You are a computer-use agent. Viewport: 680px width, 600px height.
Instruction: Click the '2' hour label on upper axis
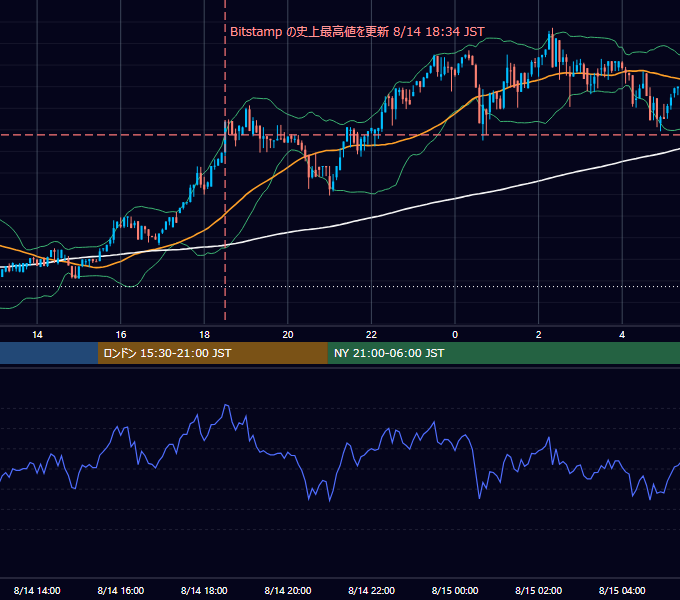(539, 335)
